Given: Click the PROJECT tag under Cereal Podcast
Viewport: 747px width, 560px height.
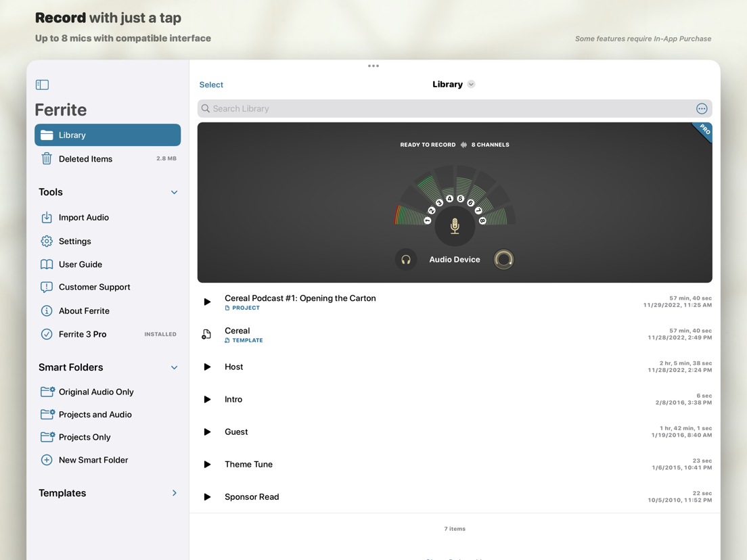Looking at the screenshot, I should pos(242,308).
